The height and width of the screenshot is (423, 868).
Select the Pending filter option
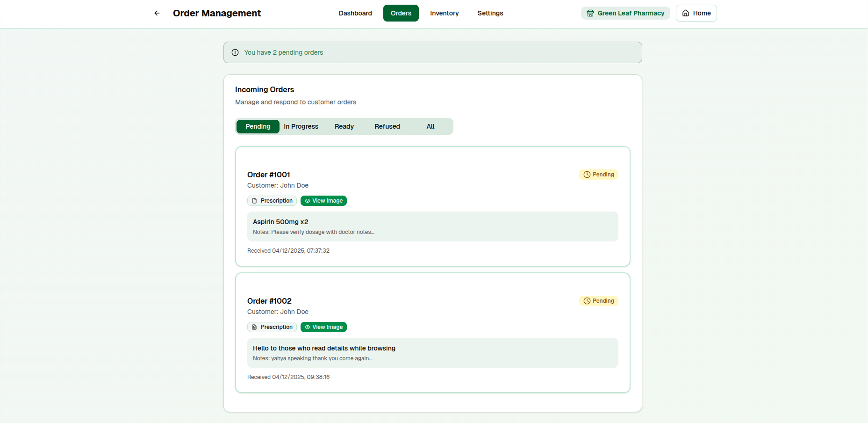point(258,126)
